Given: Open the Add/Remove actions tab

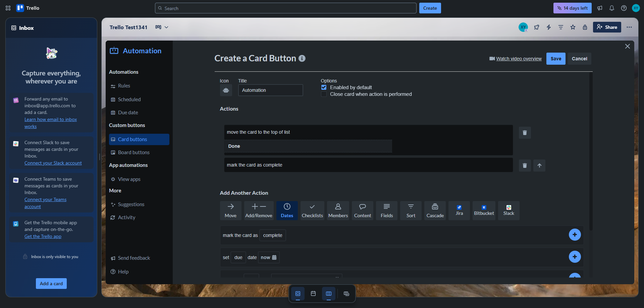Looking at the screenshot, I should pyautogui.click(x=259, y=210).
